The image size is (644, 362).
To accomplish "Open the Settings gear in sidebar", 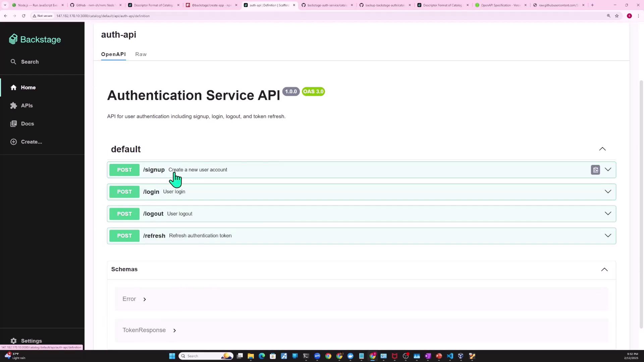I will click(13, 341).
